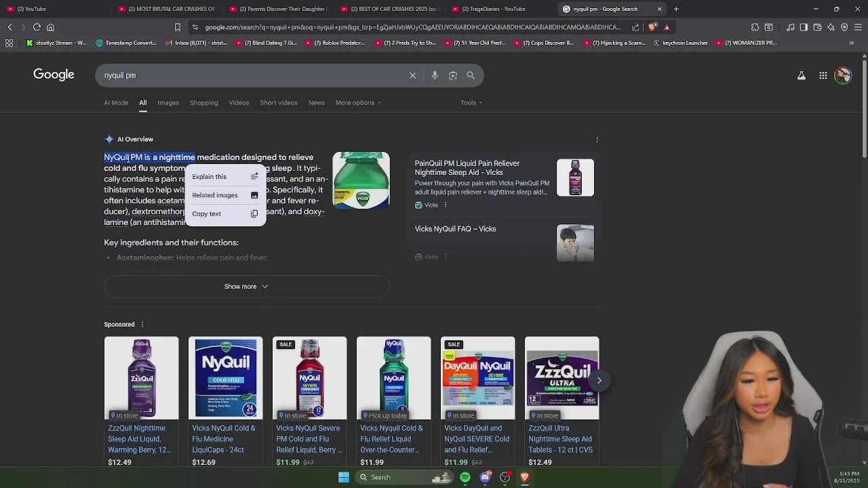
Task: Open ZzzQuil Ultra Nighttime Sleep Aid Tablets listing
Action: tap(561, 439)
